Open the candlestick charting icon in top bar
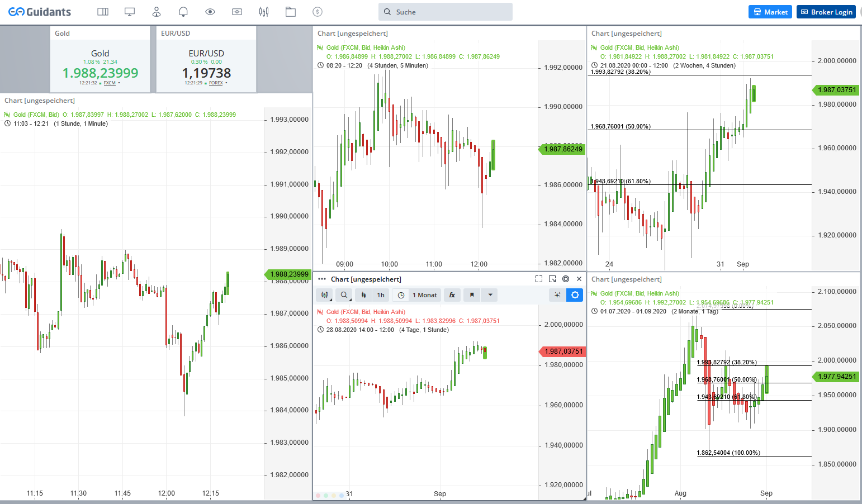Viewport: 862px width, 504px height. (x=264, y=12)
